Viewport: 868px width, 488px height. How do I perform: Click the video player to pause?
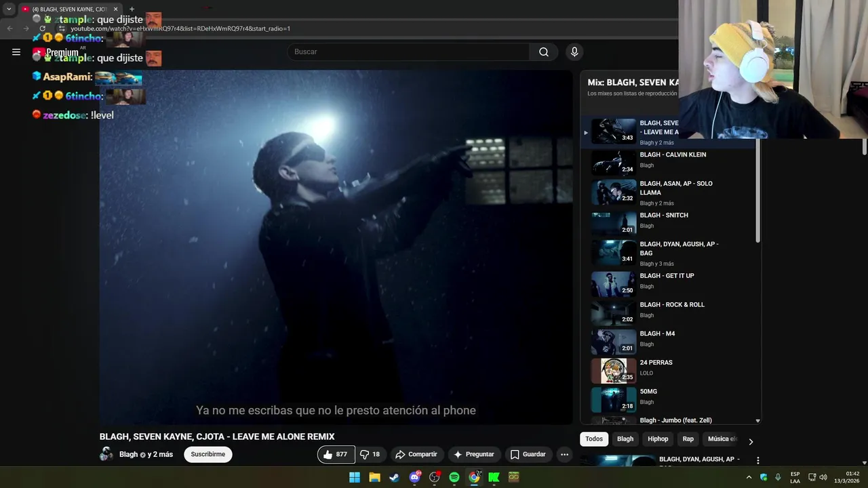(336, 247)
